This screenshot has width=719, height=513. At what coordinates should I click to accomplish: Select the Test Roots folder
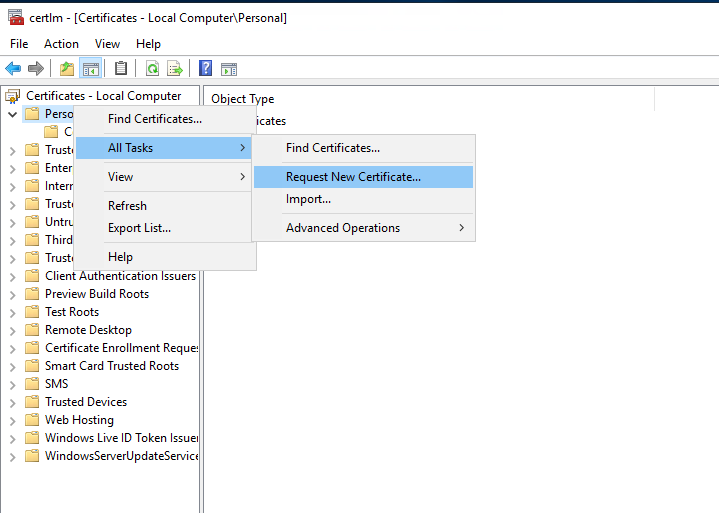pos(71,312)
